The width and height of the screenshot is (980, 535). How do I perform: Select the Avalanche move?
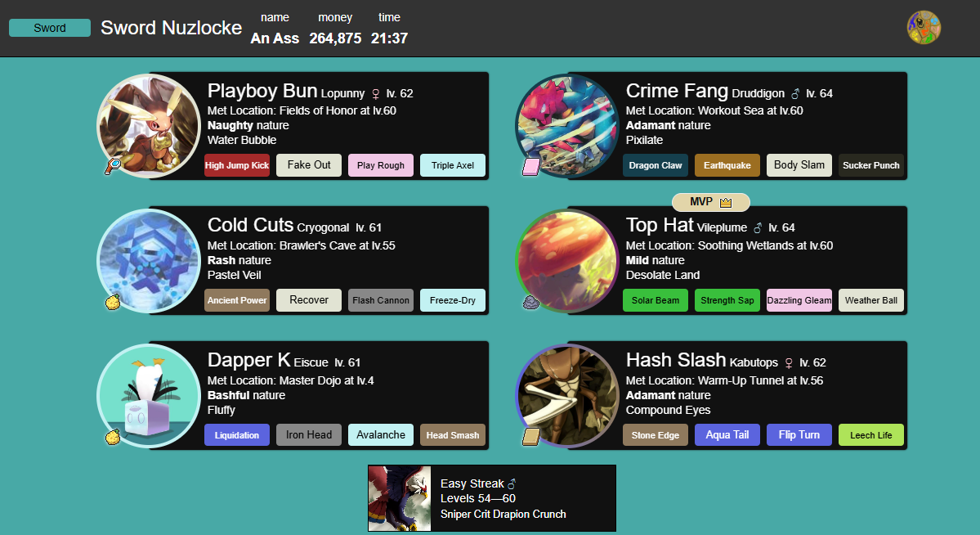(x=381, y=435)
